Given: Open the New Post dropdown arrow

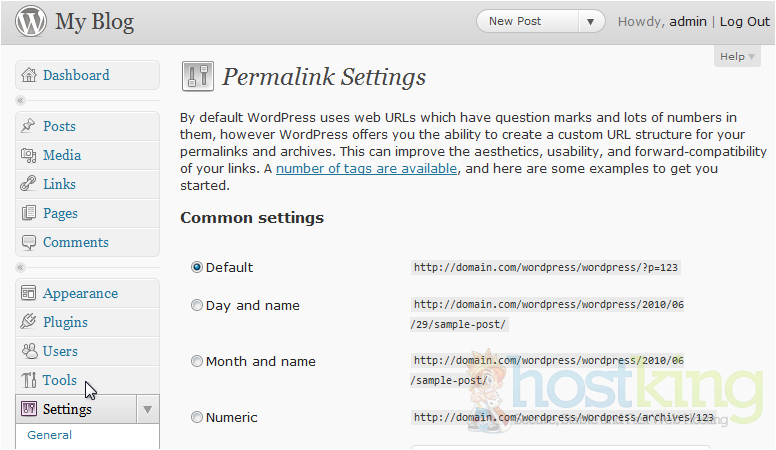Looking at the screenshot, I should tap(592, 21).
